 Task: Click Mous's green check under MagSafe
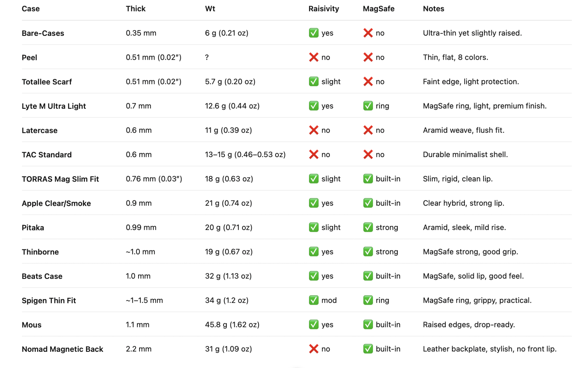click(368, 324)
